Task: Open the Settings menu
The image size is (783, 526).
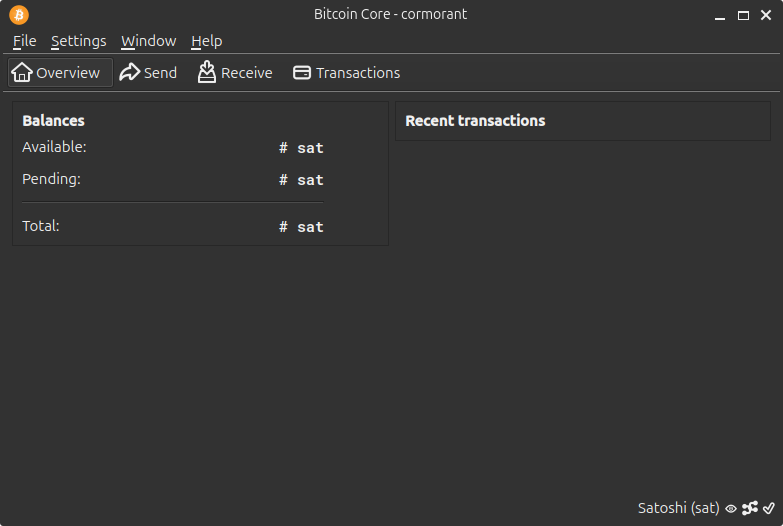Action: coord(79,41)
